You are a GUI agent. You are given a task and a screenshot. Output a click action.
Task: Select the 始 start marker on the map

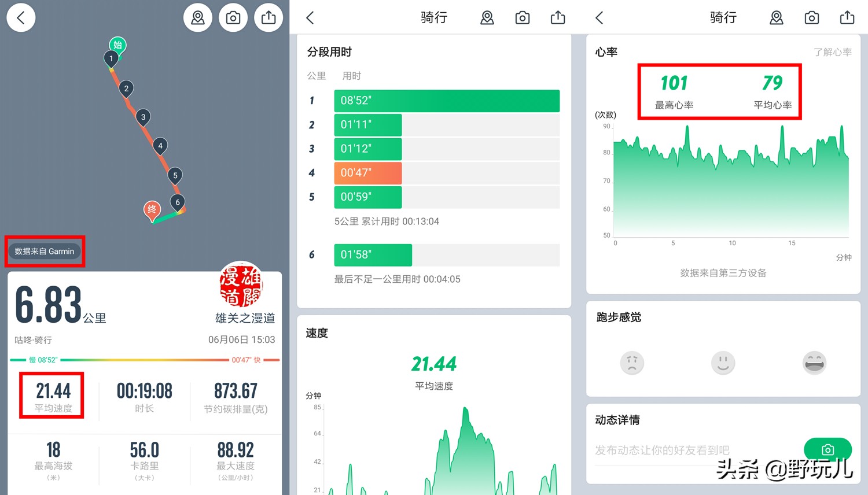tap(117, 44)
